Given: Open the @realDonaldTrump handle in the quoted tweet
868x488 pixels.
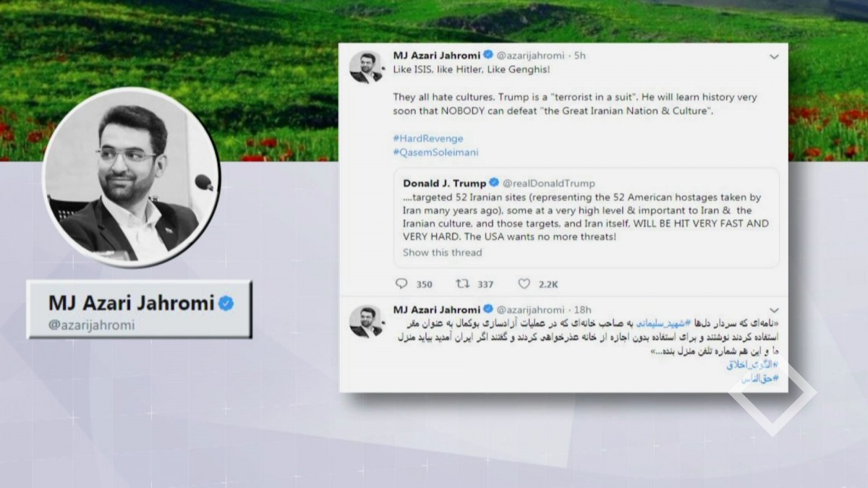Looking at the screenshot, I should (x=549, y=183).
